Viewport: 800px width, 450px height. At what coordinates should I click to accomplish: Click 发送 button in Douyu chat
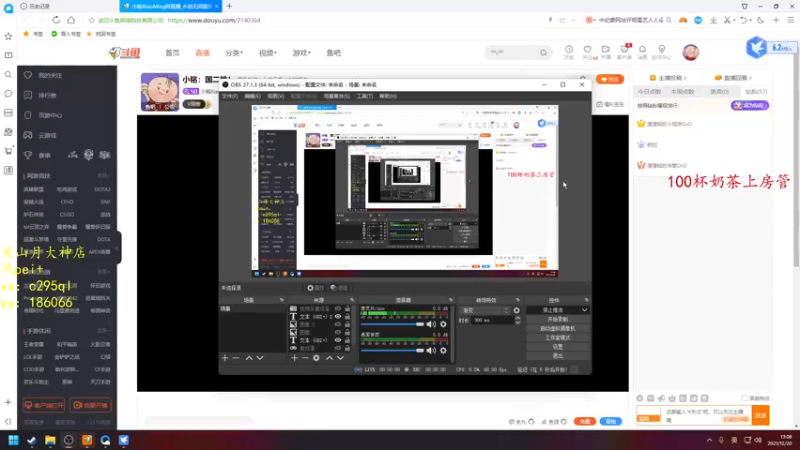click(x=761, y=415)
